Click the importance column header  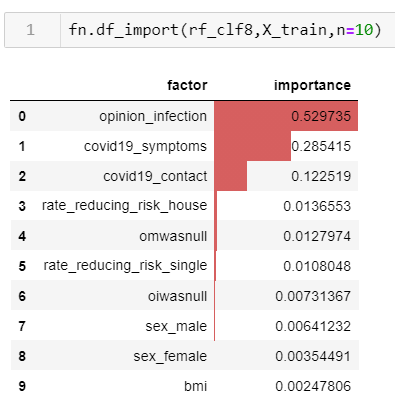click(x=312, y=86)
